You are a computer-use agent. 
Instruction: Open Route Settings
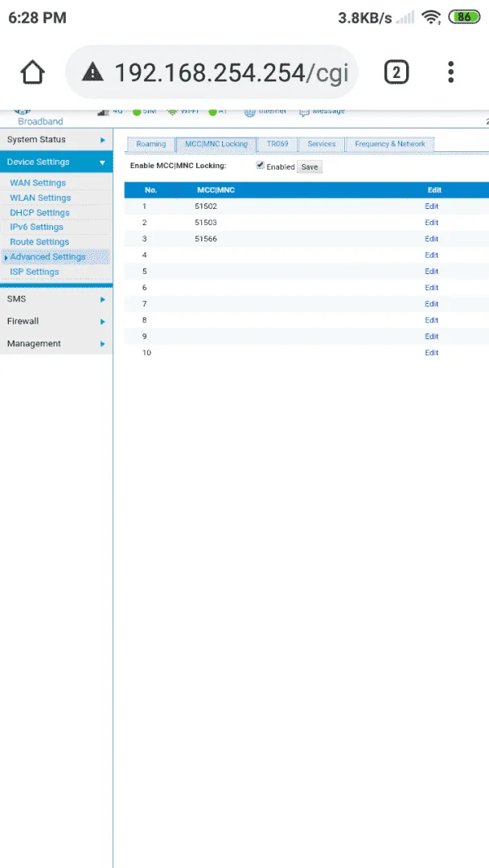pos(39,242)
